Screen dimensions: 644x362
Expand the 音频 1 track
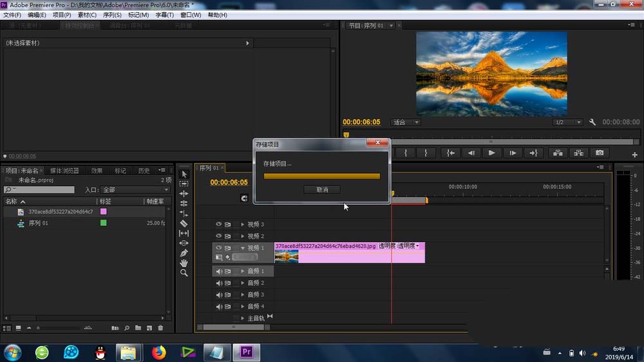(x=243, y=271)
